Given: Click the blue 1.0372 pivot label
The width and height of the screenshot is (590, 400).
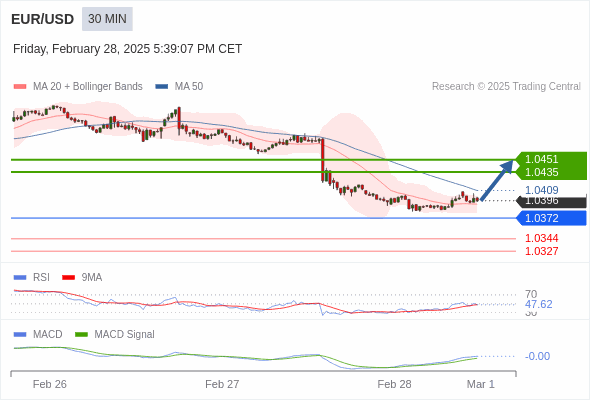Looking at the screenshot, I should (x=551, y=218).
